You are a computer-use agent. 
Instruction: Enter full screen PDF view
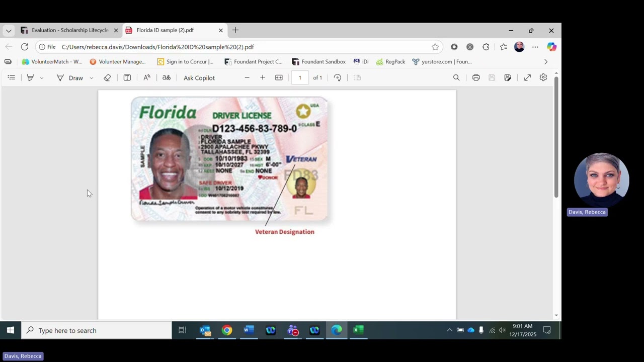527,77
